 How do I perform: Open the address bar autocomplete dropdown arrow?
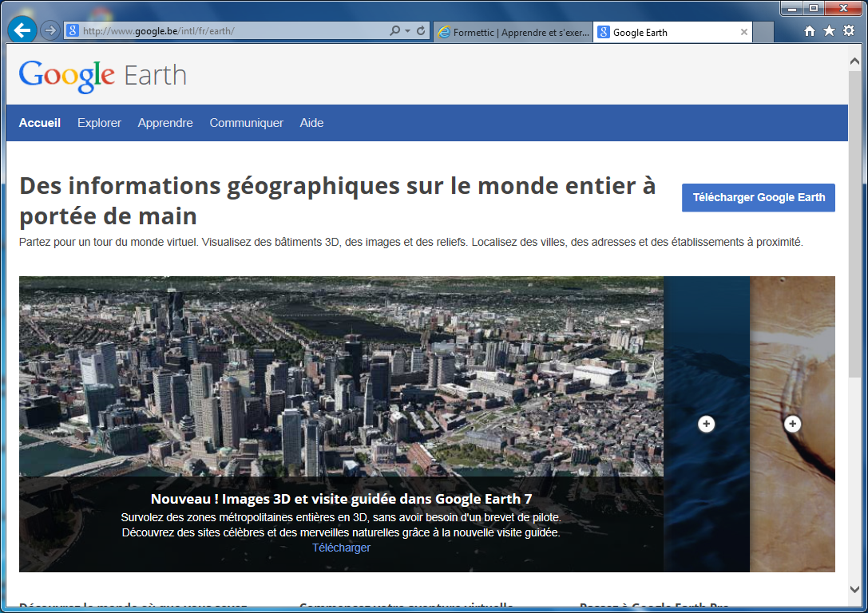[407, 31]
